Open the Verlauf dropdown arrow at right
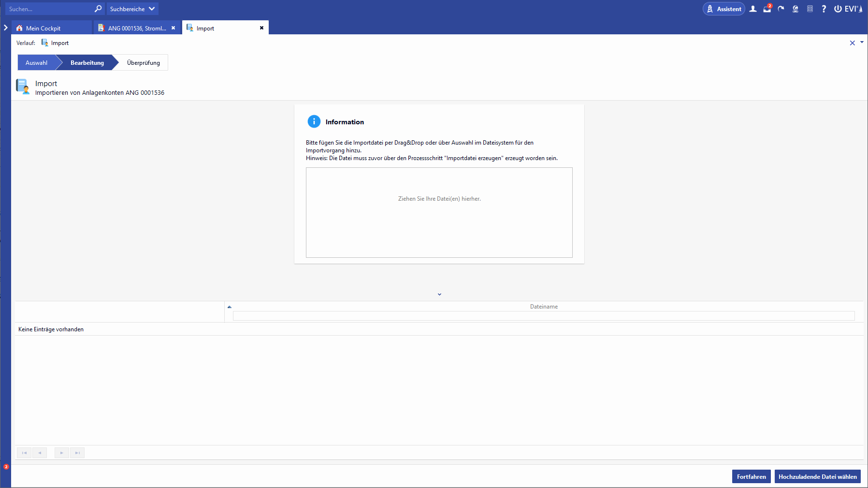Image resolution: width=868 pixels, height=488 pixels. click(862, 43)
